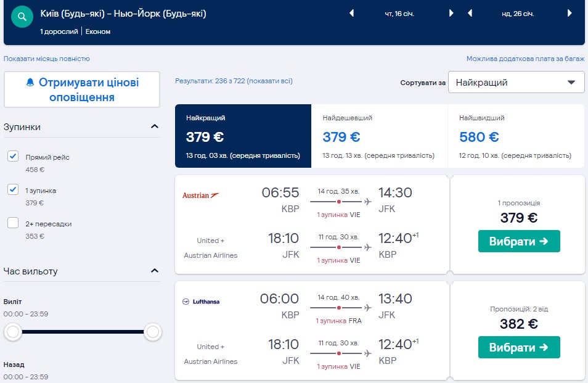Collapse the Час вильоту section
588x383 pixels.
(154, 271)
